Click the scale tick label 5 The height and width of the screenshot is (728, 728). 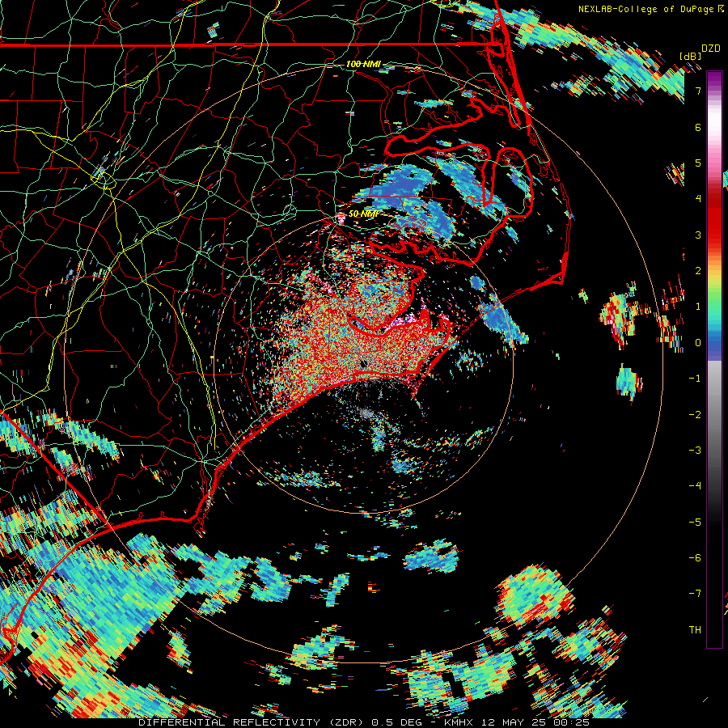(698, 163)
